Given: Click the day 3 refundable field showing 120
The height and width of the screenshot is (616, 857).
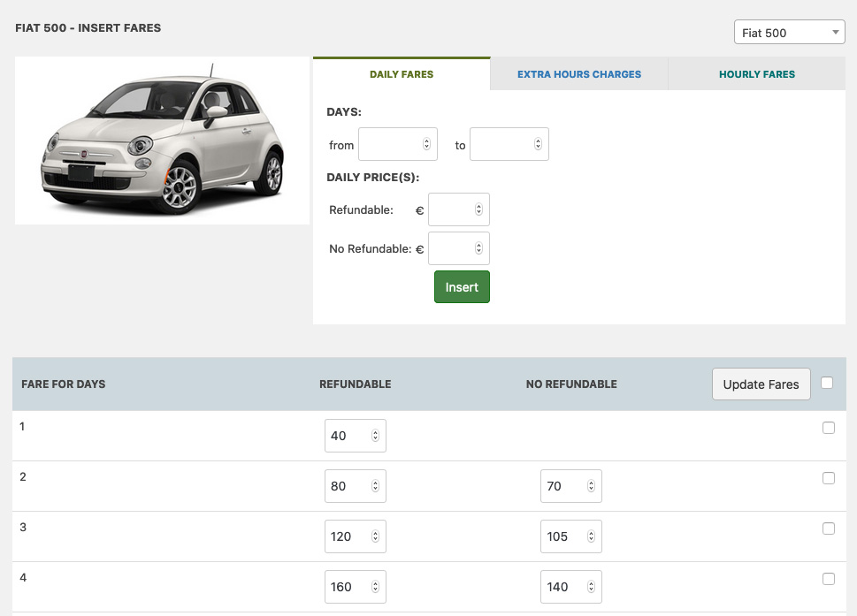Looking at the screenshot, I should [356, 536].
